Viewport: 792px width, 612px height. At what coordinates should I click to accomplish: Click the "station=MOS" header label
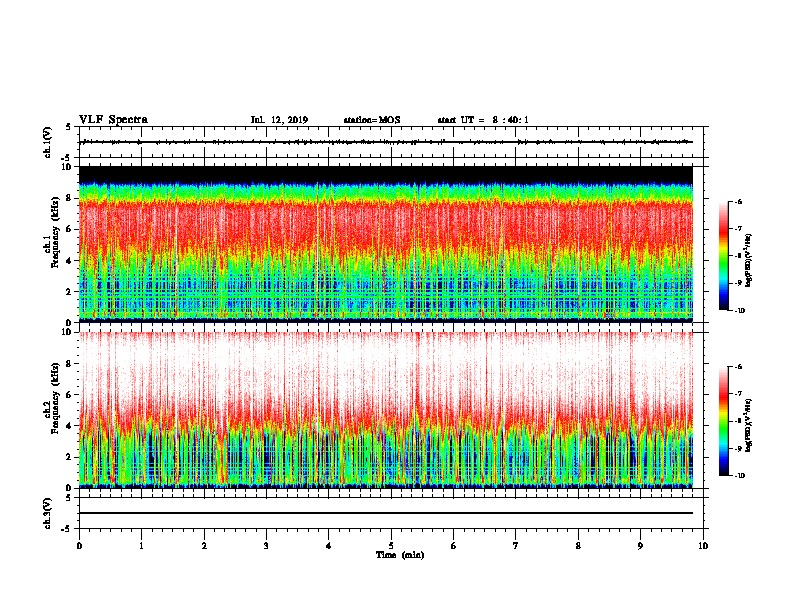click(372, 120)
